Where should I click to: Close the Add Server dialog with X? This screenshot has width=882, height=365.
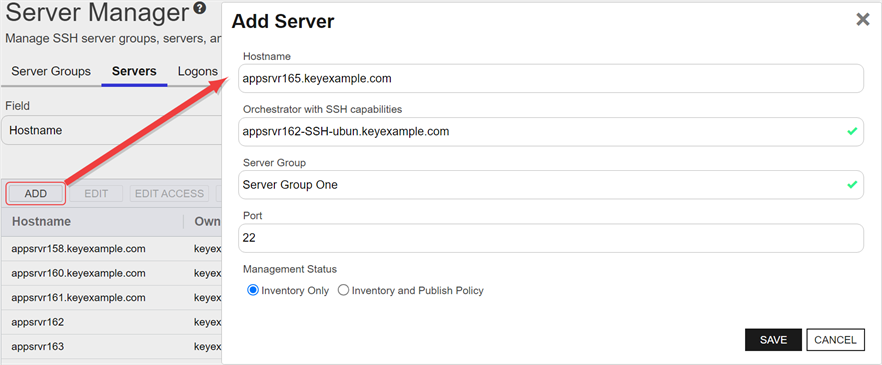click(862, 20)
